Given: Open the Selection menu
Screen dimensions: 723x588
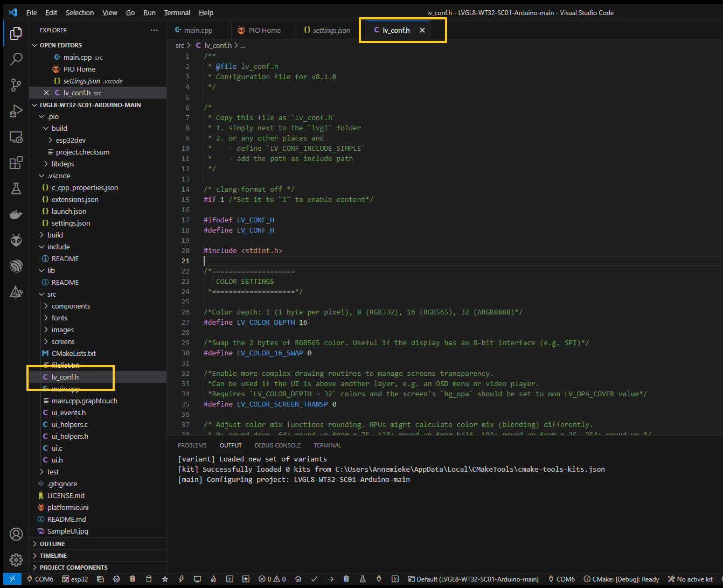Looking at the screenshot, I should (80, 12).
